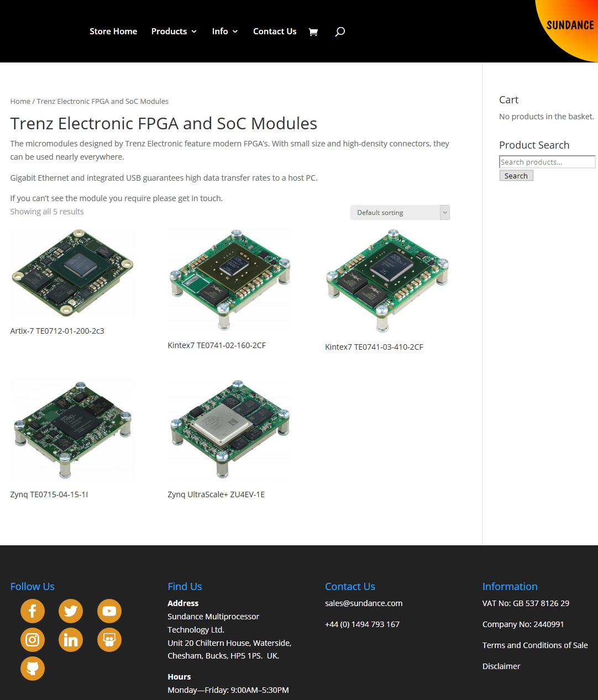Open Kintex7 TE0741-03-410-2CF product link

click(374, 347)
